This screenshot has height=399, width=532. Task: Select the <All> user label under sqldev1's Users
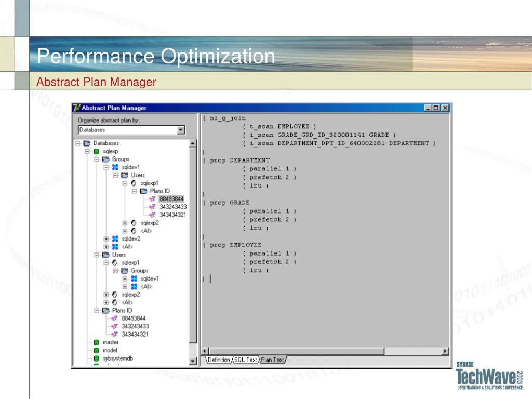146,231
